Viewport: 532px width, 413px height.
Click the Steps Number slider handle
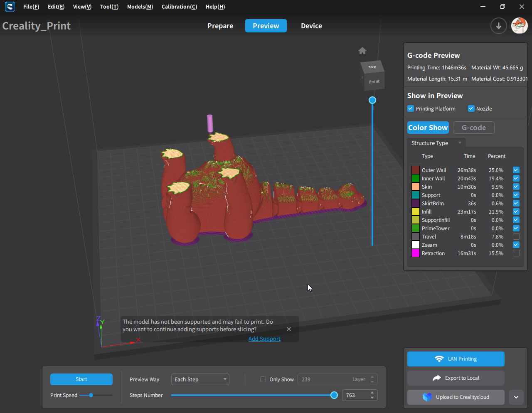(334, 395)
